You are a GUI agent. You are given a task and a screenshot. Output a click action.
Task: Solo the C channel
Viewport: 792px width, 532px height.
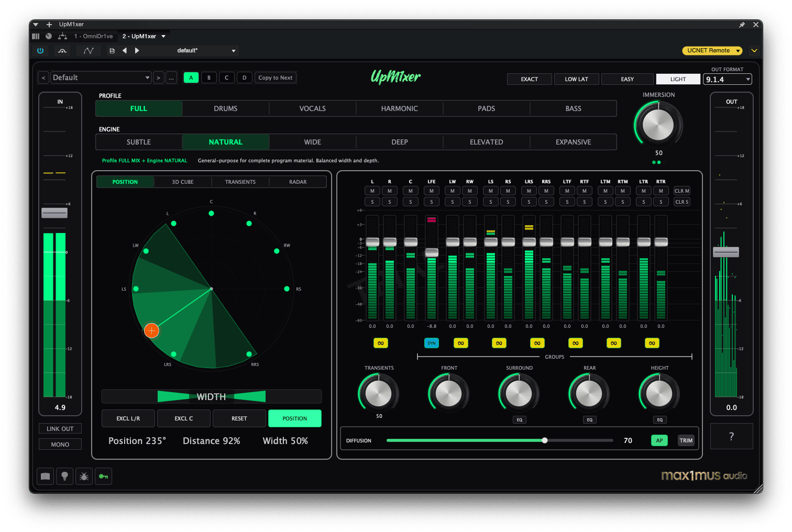click(411, 202)
